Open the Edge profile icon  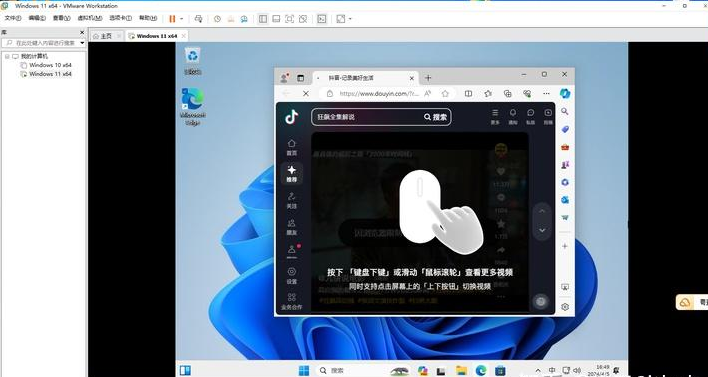pos(284,78)
